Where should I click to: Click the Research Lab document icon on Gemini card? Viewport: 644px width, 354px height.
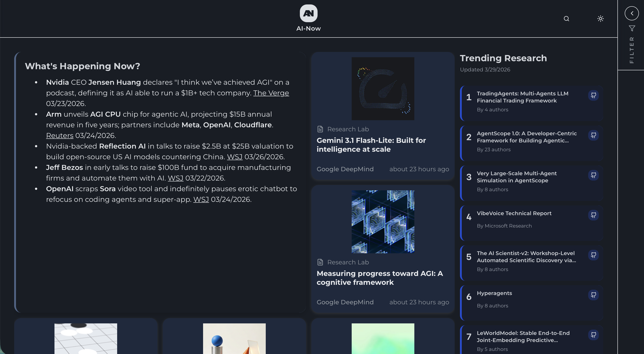click(x=320, y=129)
